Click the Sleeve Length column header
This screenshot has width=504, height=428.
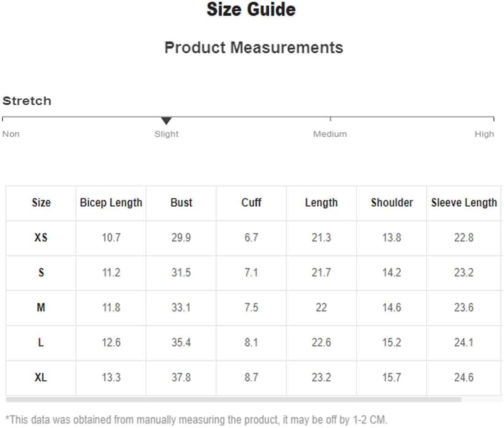[464, 203]
